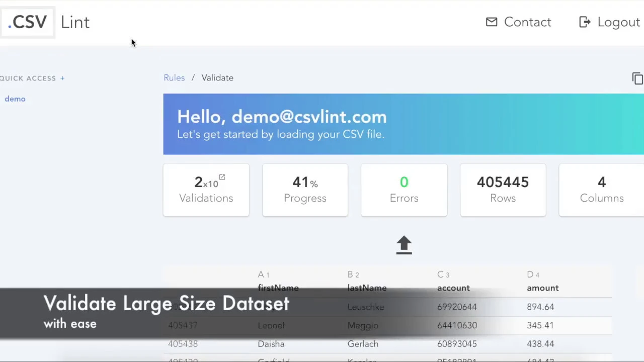The height and width of the screenshot is (362, 644).
Task: Click account value 60893045
Action: click(x=457, y=344)
